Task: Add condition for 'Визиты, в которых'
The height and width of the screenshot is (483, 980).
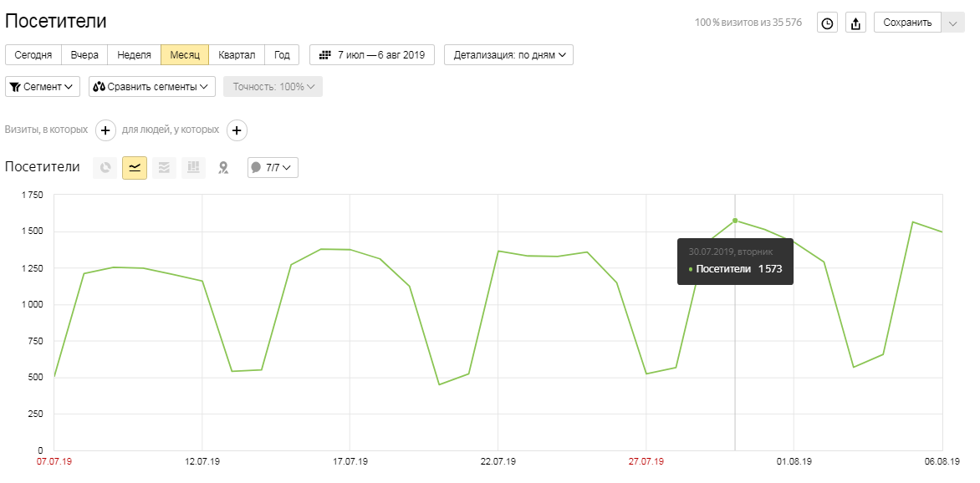Action: tap(105, 130)
